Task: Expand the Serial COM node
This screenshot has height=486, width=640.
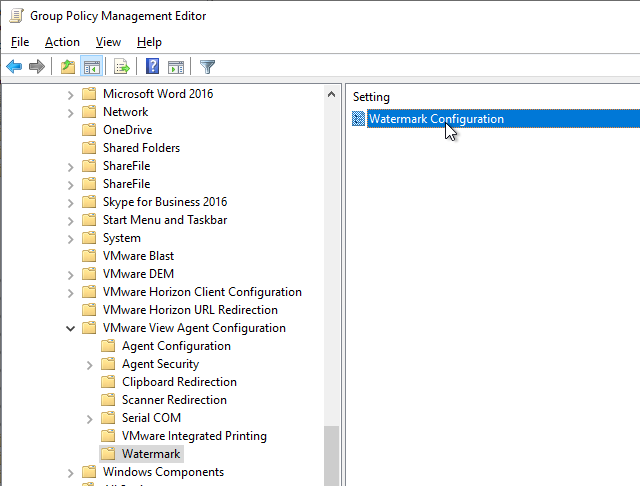Action: pyautogui.click(x=90, y=419)
